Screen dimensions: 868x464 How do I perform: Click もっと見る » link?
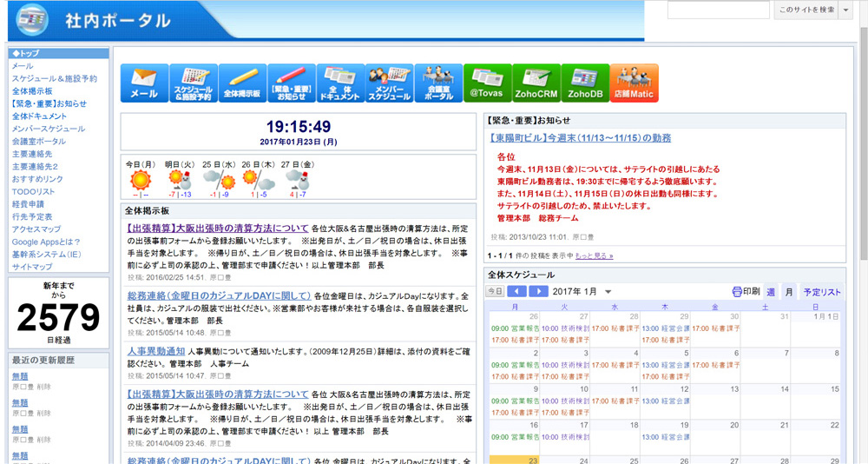(594, 256)
